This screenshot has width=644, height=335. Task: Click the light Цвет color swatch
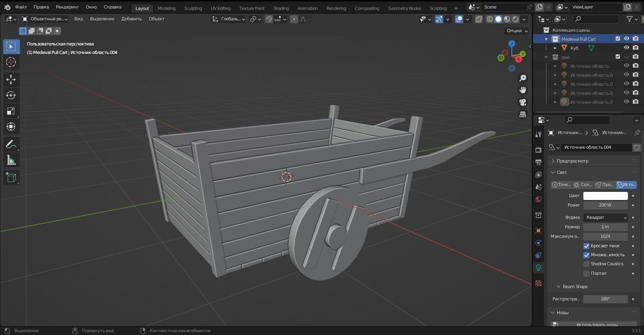(x=605, y=196)
